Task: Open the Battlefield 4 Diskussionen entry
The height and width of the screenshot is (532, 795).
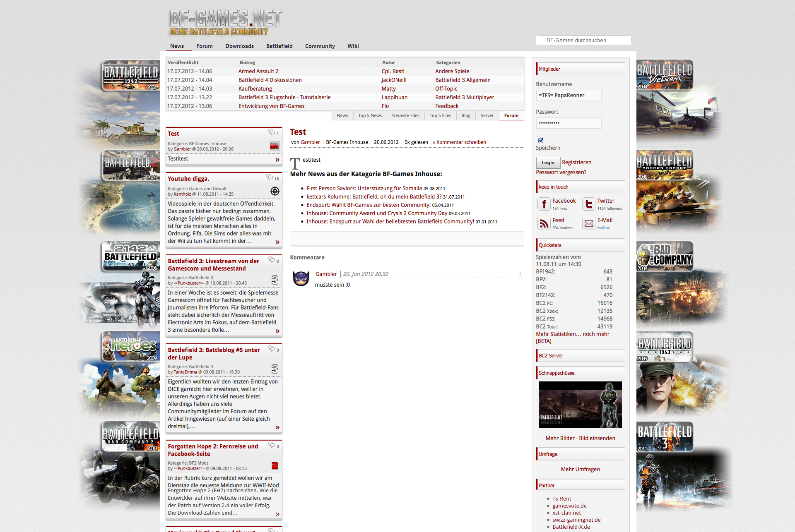Action: (x=270, y=80)
